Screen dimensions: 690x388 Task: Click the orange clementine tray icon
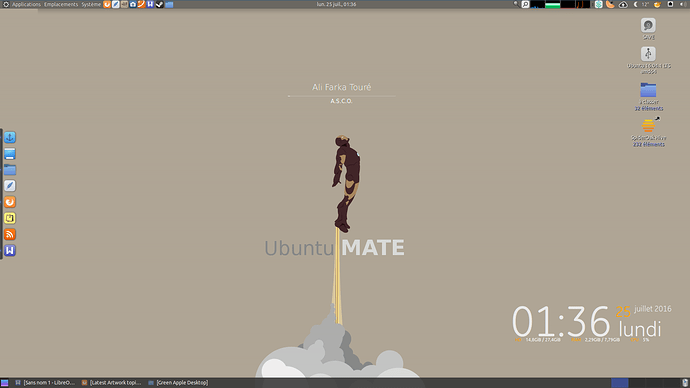coord(610,4)
